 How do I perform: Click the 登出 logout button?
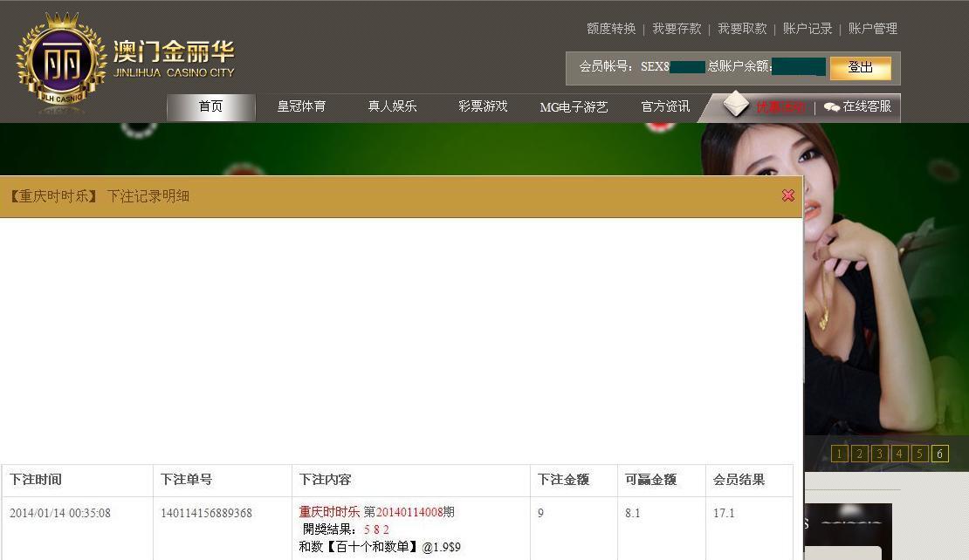(861, 67)
